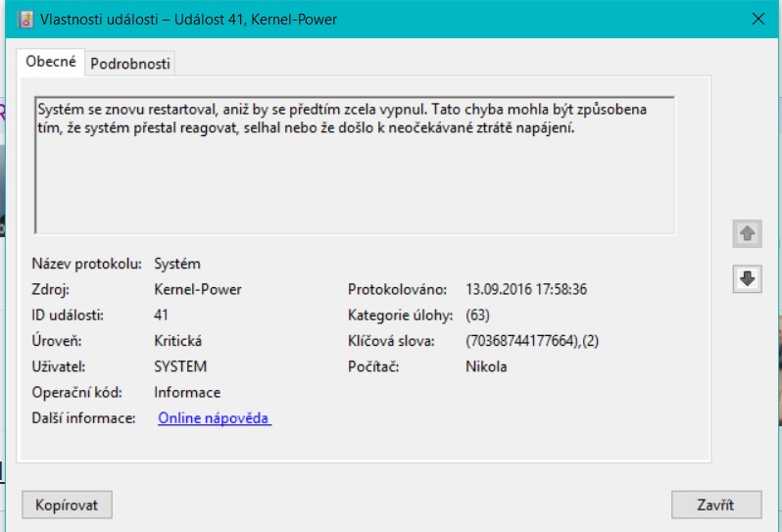Screen dimensions: 782x532
Task: Switch to the Obecné tab
Action: tap(51, 62)
